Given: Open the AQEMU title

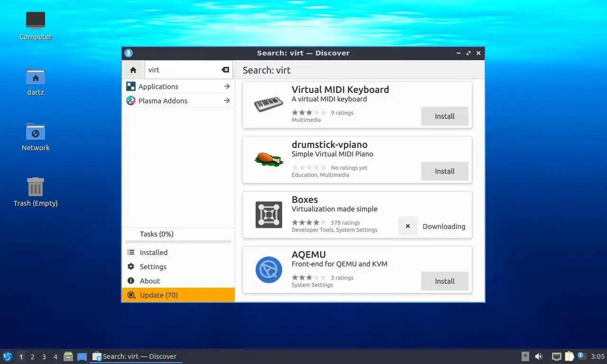Looking at the screenshot, I should (309, 255).
